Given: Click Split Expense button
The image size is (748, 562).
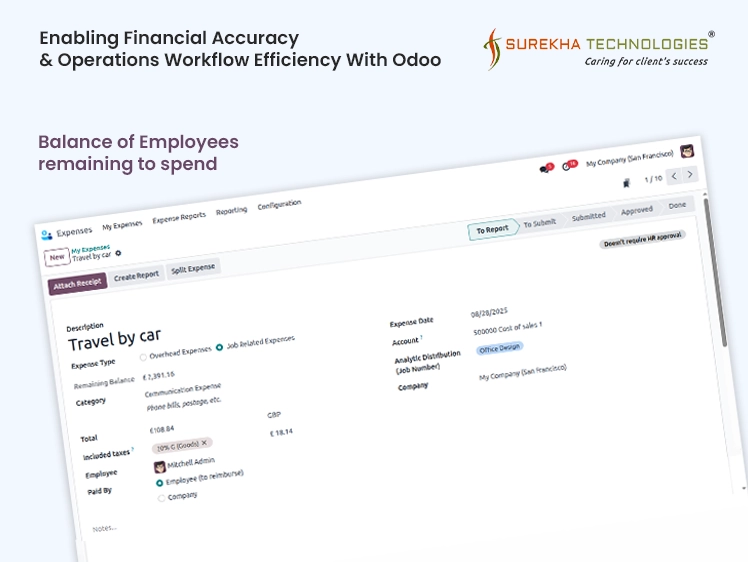Looking at the screenshot, I should (193, 269).
